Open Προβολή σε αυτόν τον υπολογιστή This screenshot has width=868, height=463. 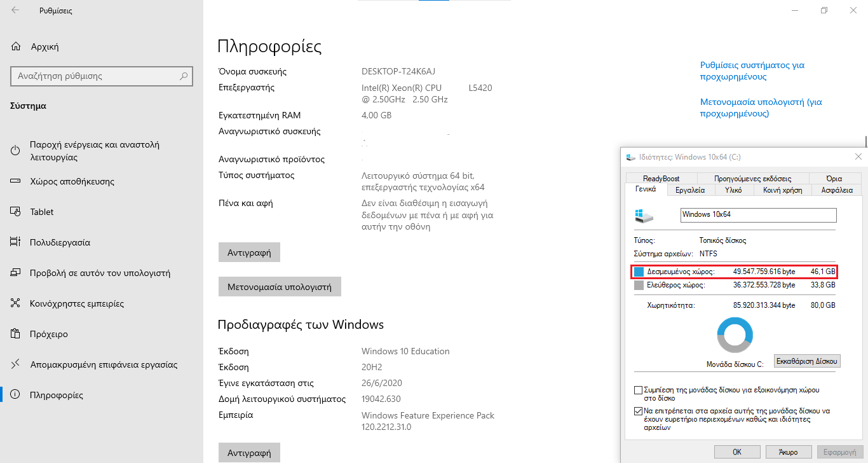[x=102, y=273]
